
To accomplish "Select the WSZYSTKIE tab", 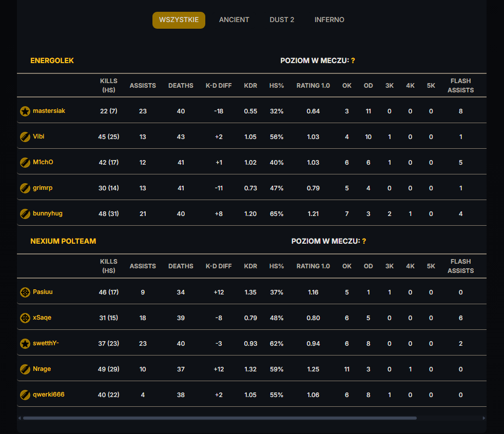I will pos(179,20).
